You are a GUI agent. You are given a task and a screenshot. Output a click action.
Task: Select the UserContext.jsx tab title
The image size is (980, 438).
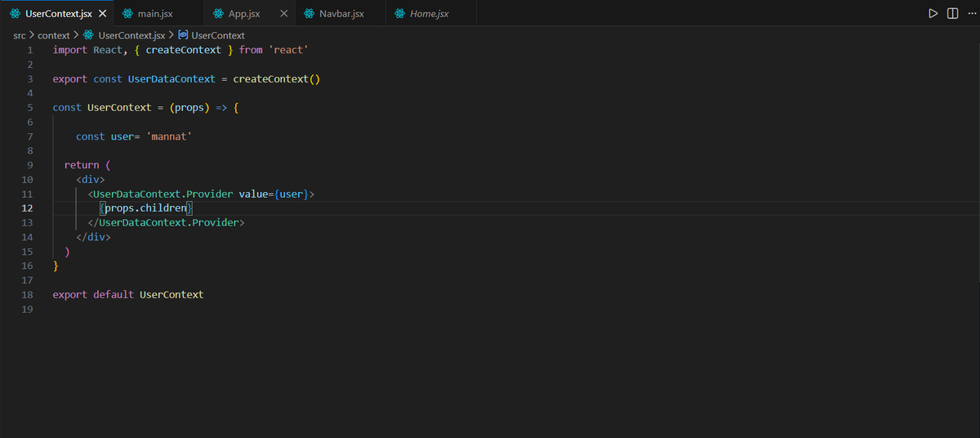click(x=59, y=14)
